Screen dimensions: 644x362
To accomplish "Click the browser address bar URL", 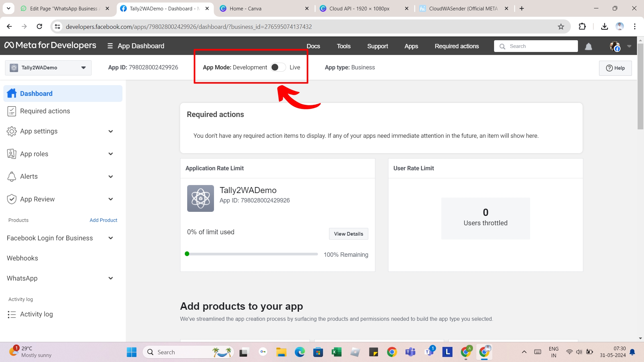I will tap(189, 26).
